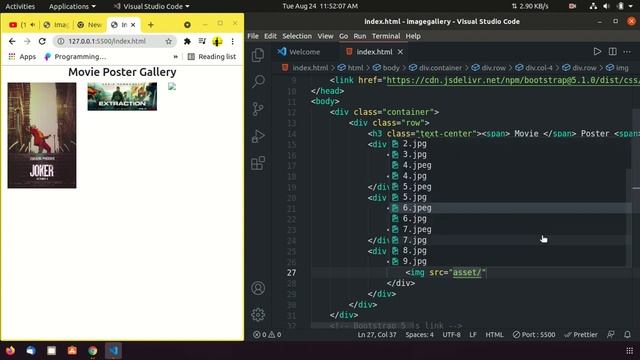This screenshot has width=640, height=360.
Task: Reload the Chrome page
Action: (42, 41)
